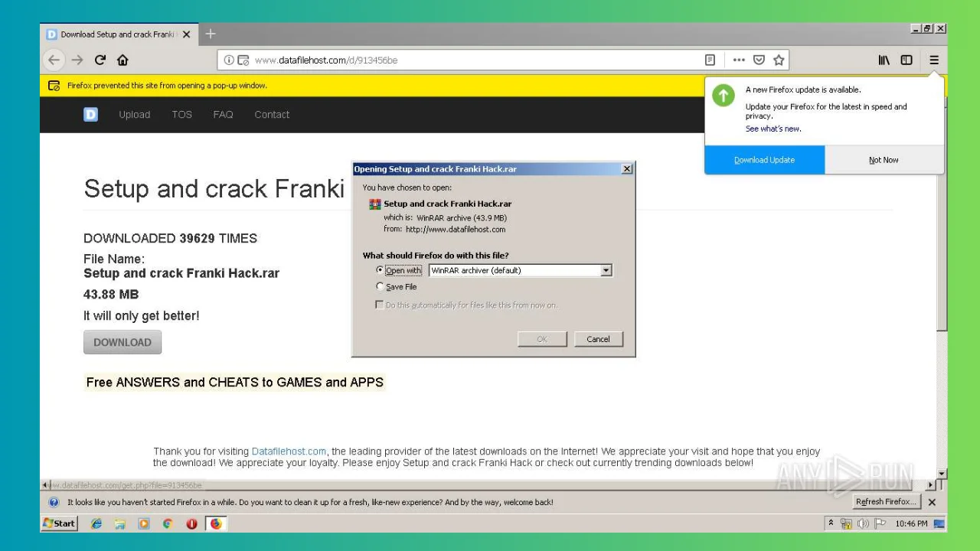Image resolution: width=980 pixels, height=551 pixels.
Task: Click the volume speaker tray icon
Action: point(864,523)
